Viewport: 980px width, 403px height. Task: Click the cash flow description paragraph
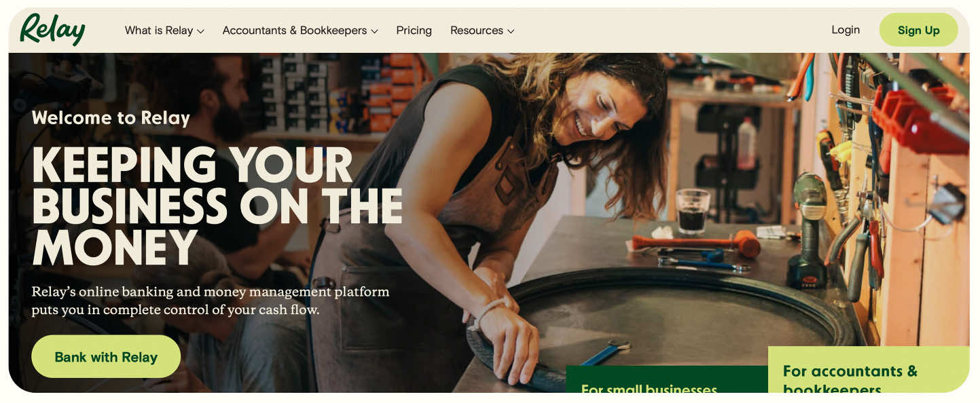coord(211,301)
